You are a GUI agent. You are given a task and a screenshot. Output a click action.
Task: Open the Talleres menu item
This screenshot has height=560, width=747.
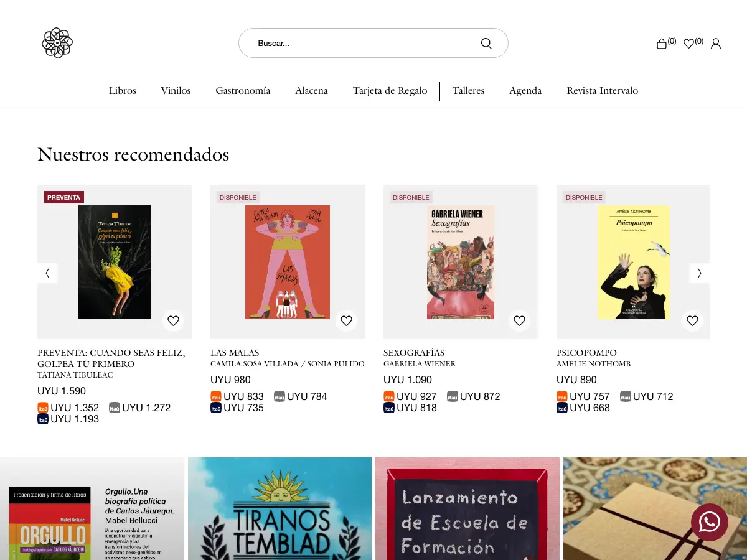[x=468, y=91]
